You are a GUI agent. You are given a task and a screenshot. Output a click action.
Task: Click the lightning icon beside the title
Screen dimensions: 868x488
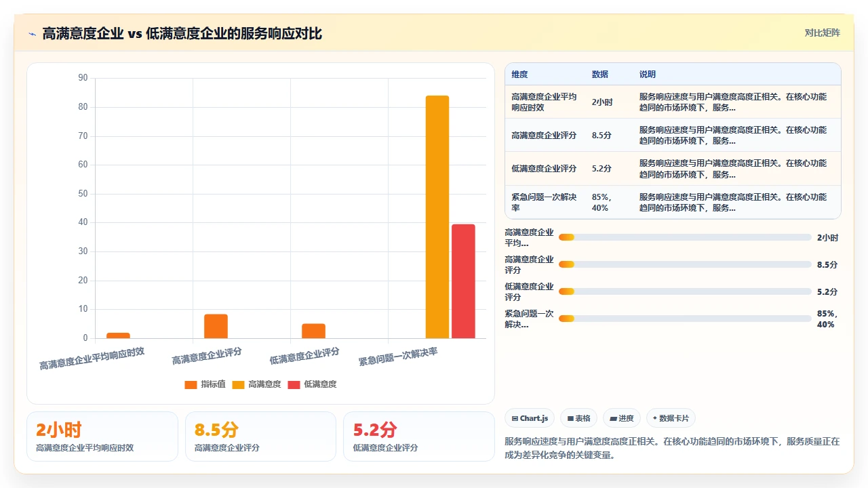tap(33, 34)
